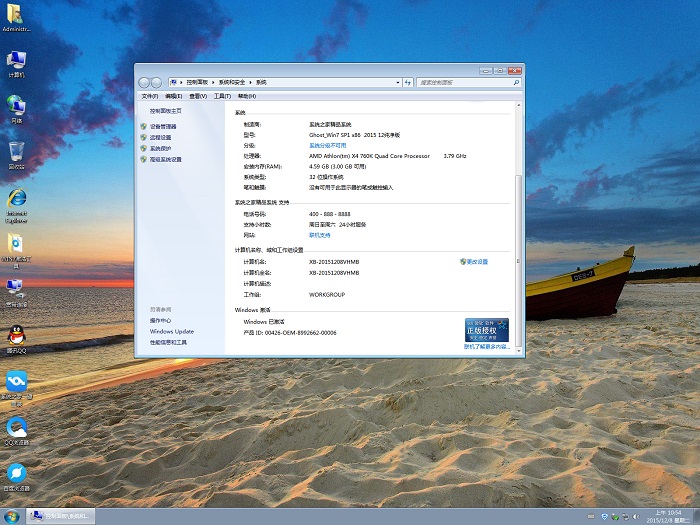Open 远程设置 (Remote settings) link

(x=160, y=138)
